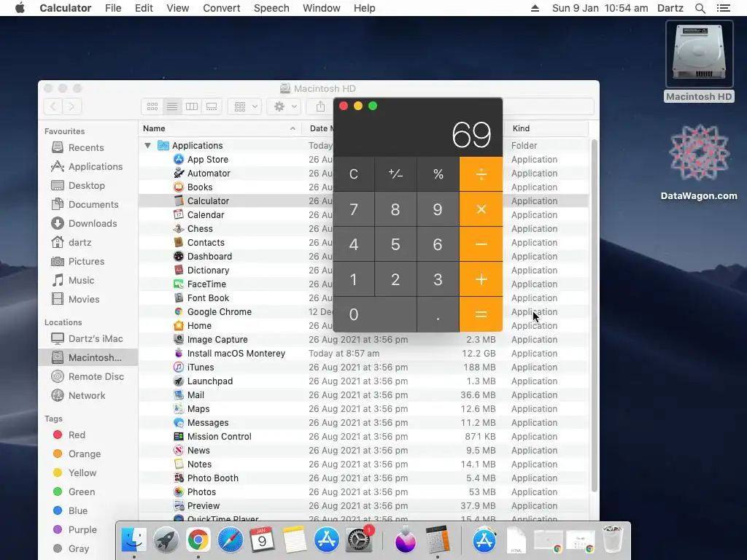747x560 pixels.
Task: Open the Help menu
Action: (x=365, y=8)
